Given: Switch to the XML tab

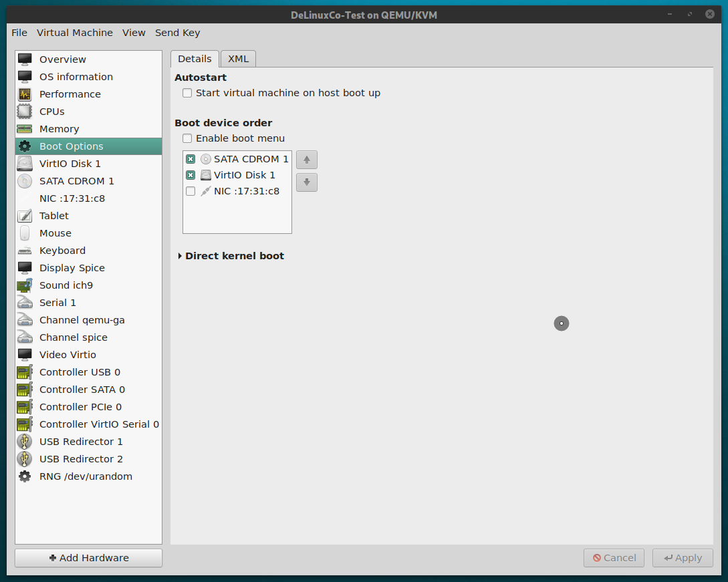Looking at the screenshot, I should pyautogui.click(x=238, y=59).
